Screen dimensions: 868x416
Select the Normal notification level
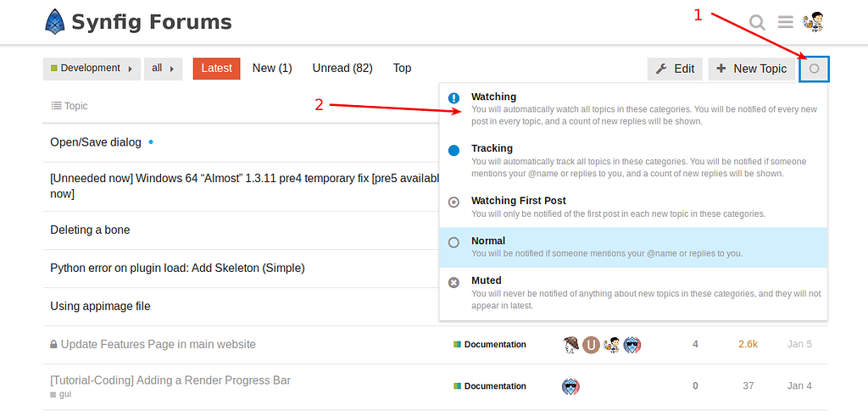488,241
